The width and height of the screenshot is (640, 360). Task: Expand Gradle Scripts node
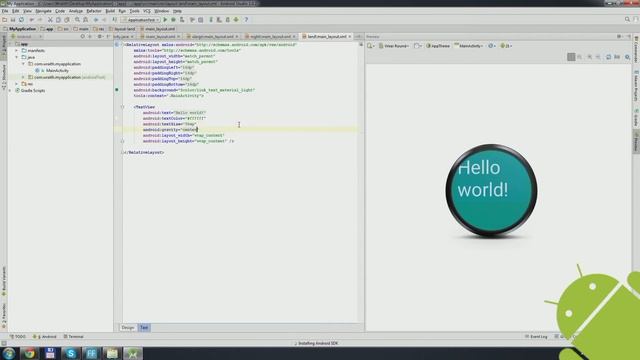[10, 91]
